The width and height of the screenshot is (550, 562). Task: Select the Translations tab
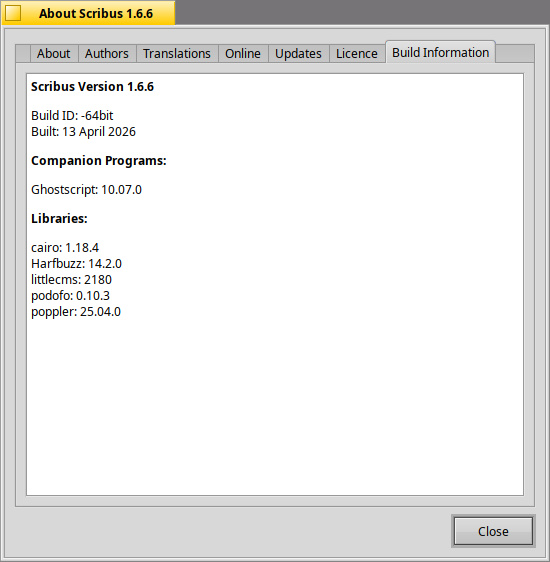coord(177,54)
